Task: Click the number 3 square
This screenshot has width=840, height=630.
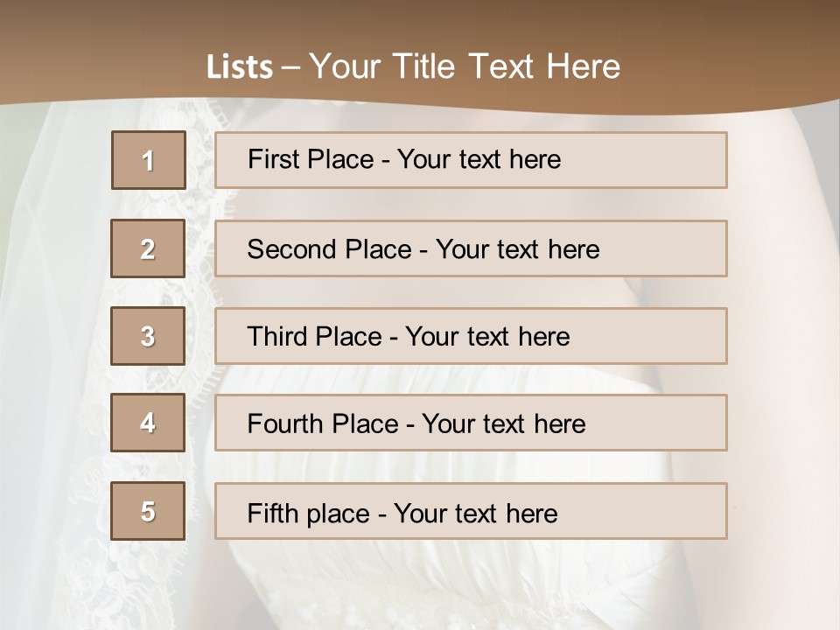Action: (148, 336)
